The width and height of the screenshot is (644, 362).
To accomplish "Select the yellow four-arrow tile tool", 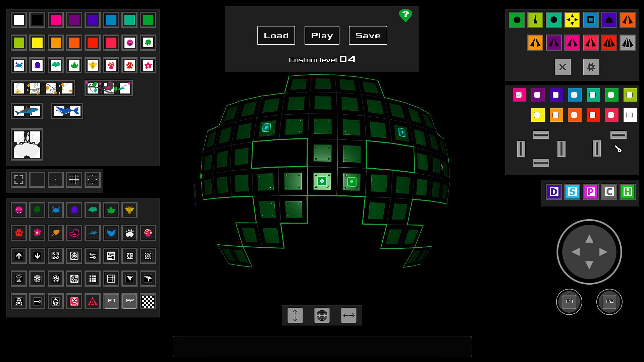I will 572,20.
